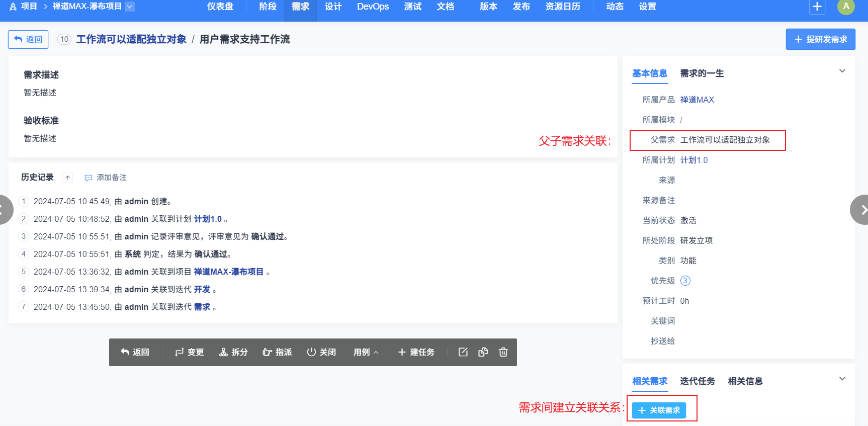Collapse the related requirements panel

(x=842, y=379)
